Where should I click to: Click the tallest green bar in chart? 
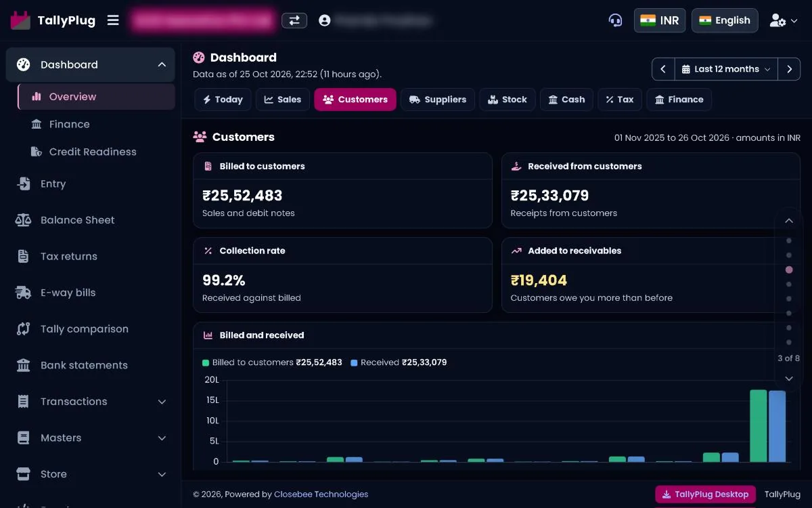pos(759,426)
